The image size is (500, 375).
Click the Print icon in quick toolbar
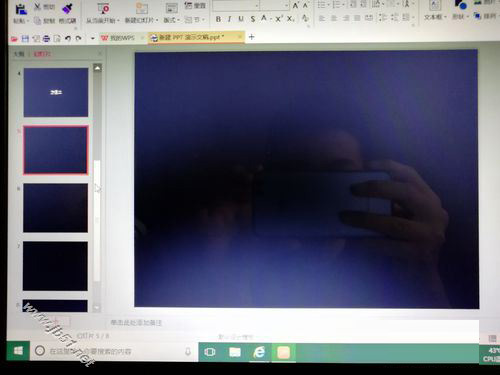coord(46,39)
